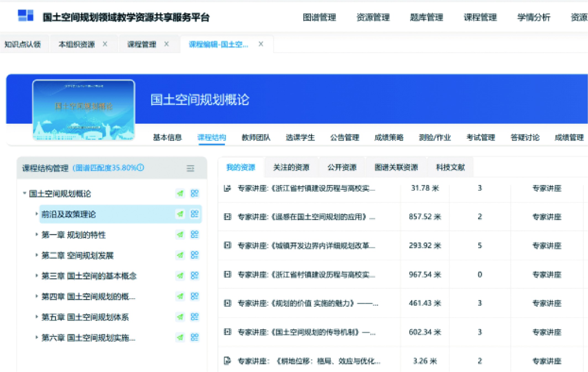The height and width of the screenshot is (372, 588).
Task: Click the blue grid icon for 前沿及政策理论
Action: click(x=194, y=214)
